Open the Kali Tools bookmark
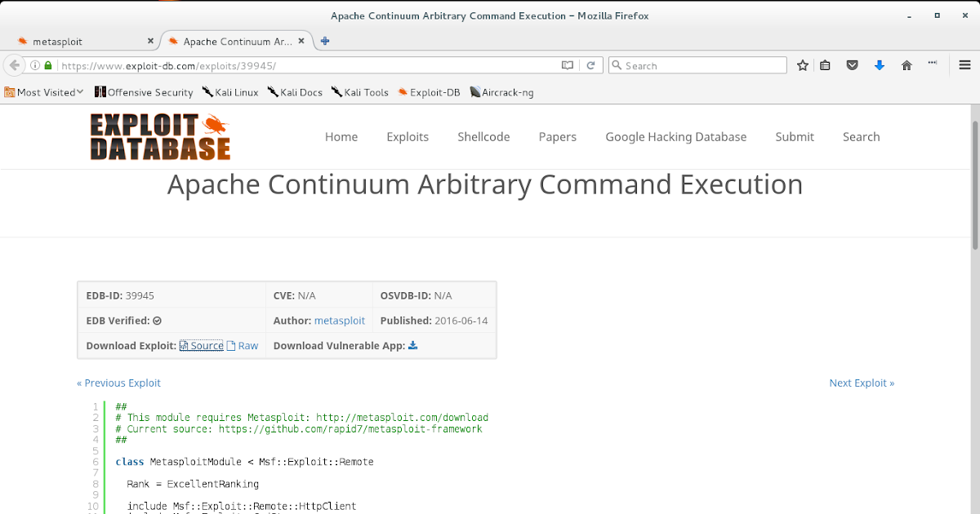Image resolution: width=980 pixels, height=514 pixels. point(360,92)
